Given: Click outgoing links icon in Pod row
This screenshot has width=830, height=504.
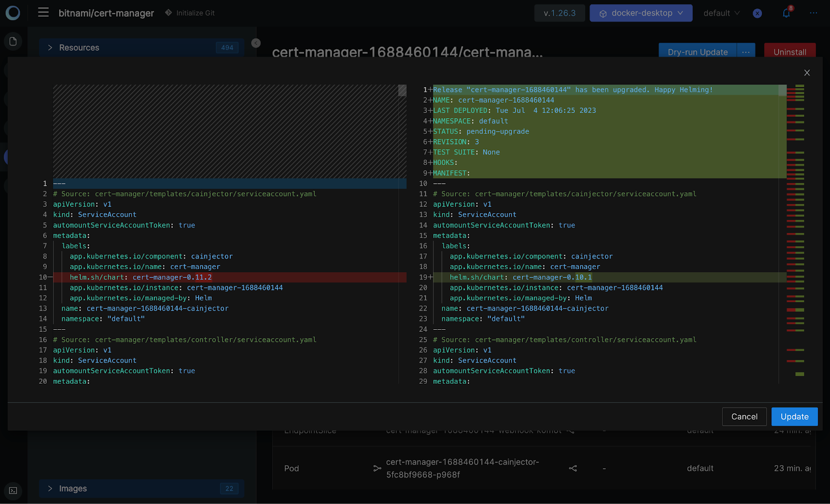Looking at the screenshot, I should tap(573, 468).
